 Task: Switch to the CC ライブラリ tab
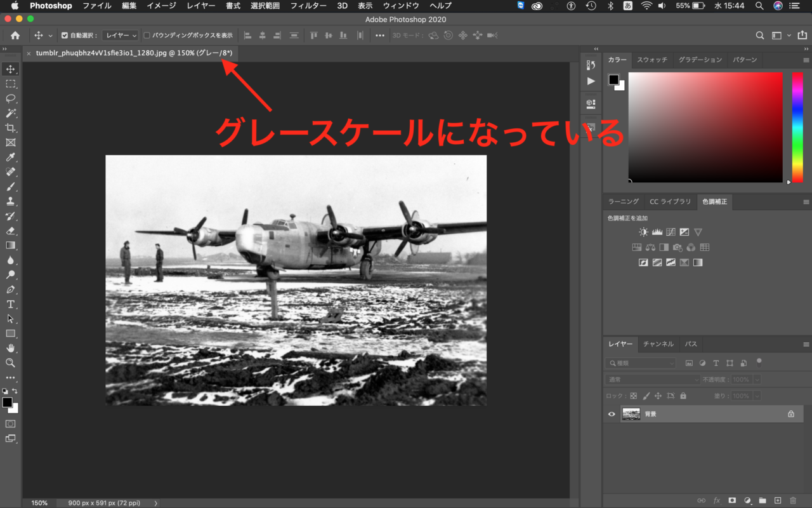click(671, 201)
